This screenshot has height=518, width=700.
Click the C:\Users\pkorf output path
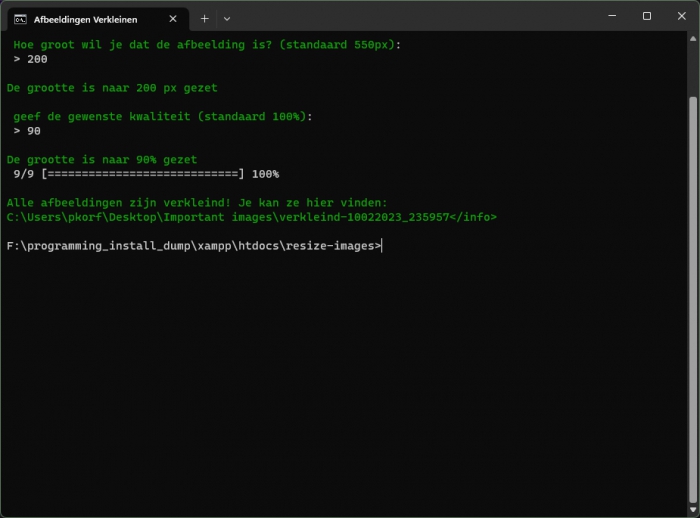point(251,217)
